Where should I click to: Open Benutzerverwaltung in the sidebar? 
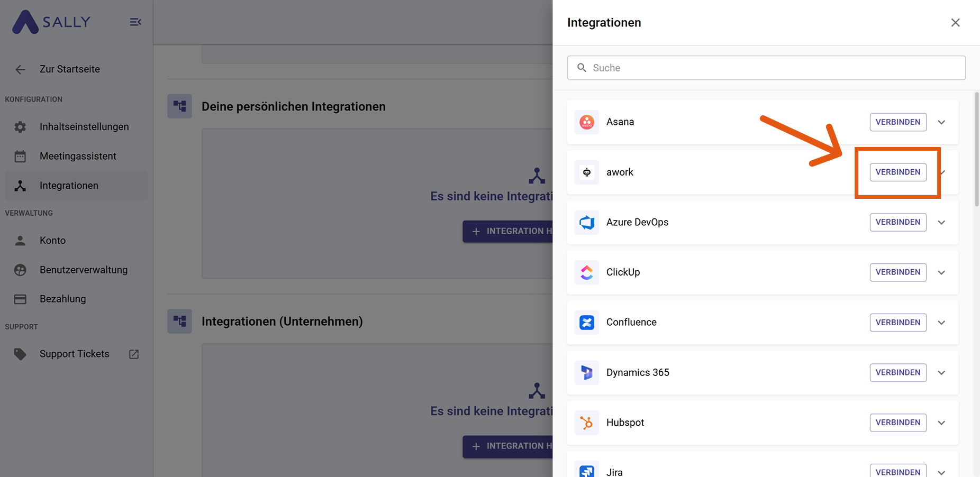[83, 270]
